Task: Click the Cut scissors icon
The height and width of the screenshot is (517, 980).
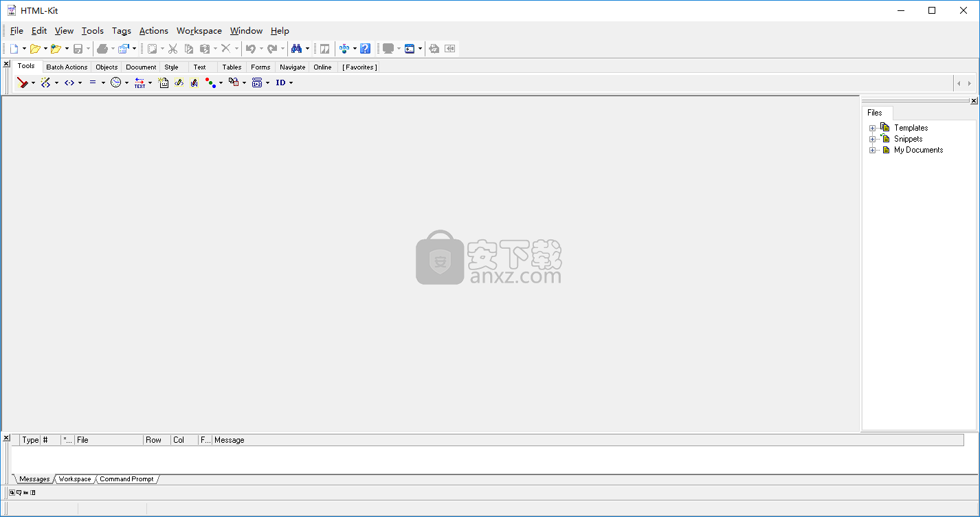Action: coord(172,49)
